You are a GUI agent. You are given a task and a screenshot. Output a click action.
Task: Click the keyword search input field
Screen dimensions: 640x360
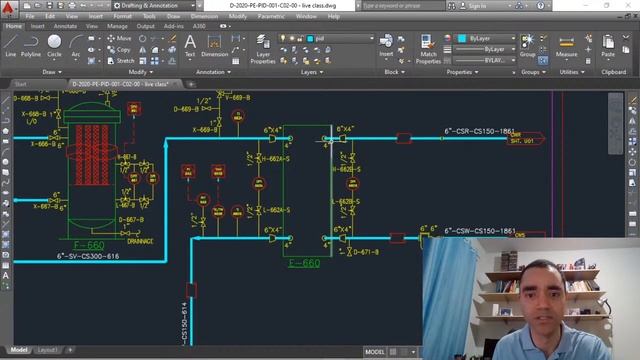pos(402,6)
